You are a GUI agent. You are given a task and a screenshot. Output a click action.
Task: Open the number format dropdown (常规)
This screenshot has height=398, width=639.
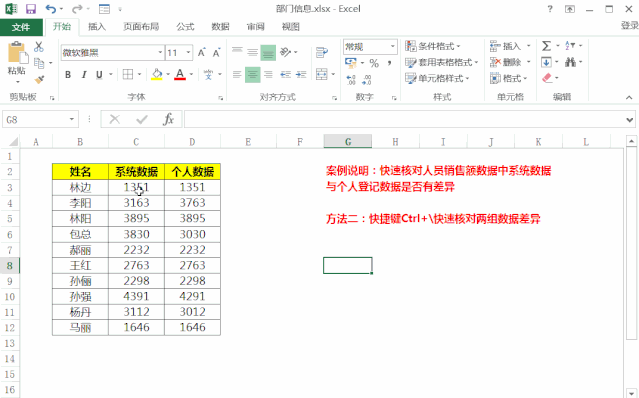(x=392, y=46)
